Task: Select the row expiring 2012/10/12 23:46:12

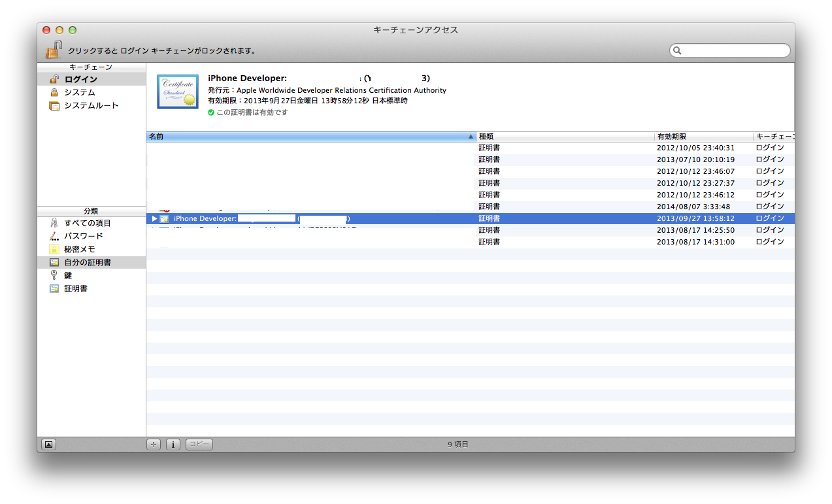Action: tap(471, 195)
